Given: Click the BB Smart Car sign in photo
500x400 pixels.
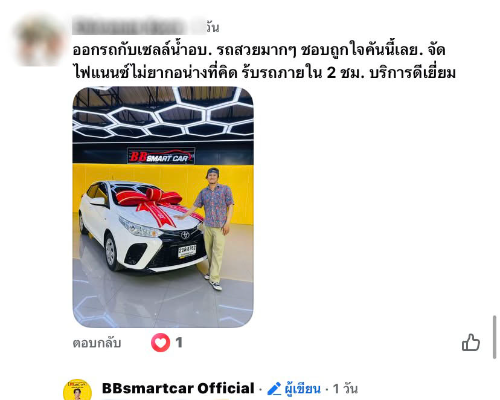Looking at the screenshot, I should tap(161, 156).
